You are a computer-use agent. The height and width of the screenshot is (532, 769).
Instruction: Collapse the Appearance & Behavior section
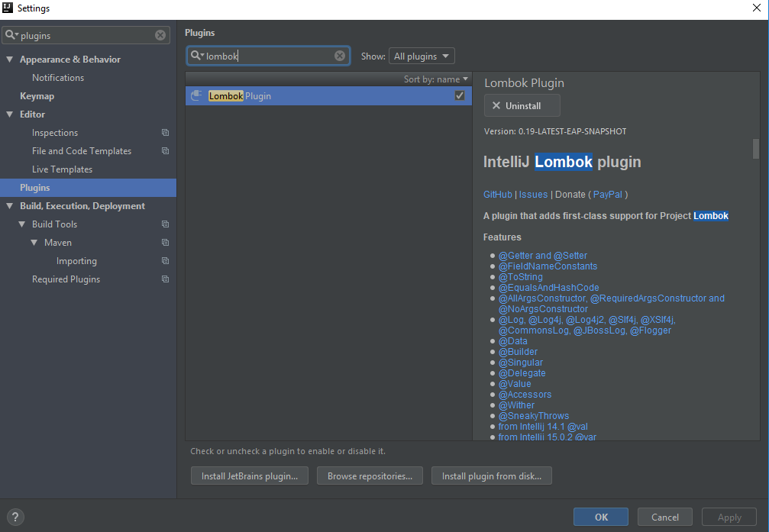[10, 60]
